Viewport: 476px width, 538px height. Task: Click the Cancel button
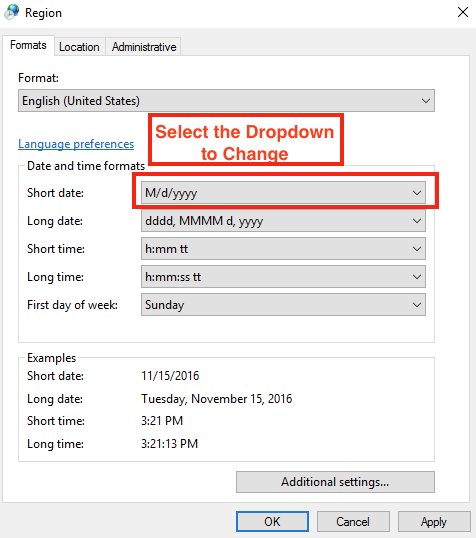[353, 522]
